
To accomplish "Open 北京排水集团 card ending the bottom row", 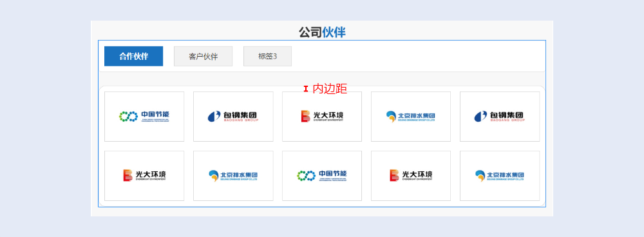I will click(500, 176).
